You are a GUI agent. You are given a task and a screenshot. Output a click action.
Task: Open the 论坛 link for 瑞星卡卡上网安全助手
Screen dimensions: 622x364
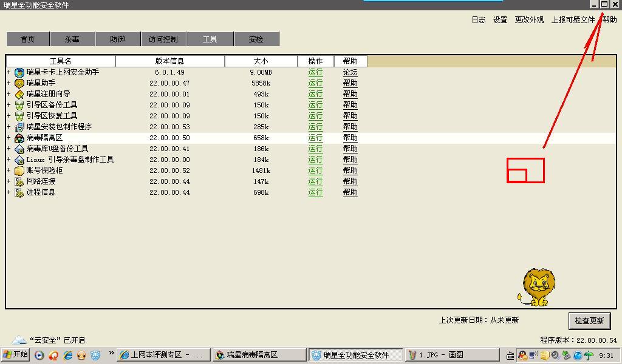point(350,72)
